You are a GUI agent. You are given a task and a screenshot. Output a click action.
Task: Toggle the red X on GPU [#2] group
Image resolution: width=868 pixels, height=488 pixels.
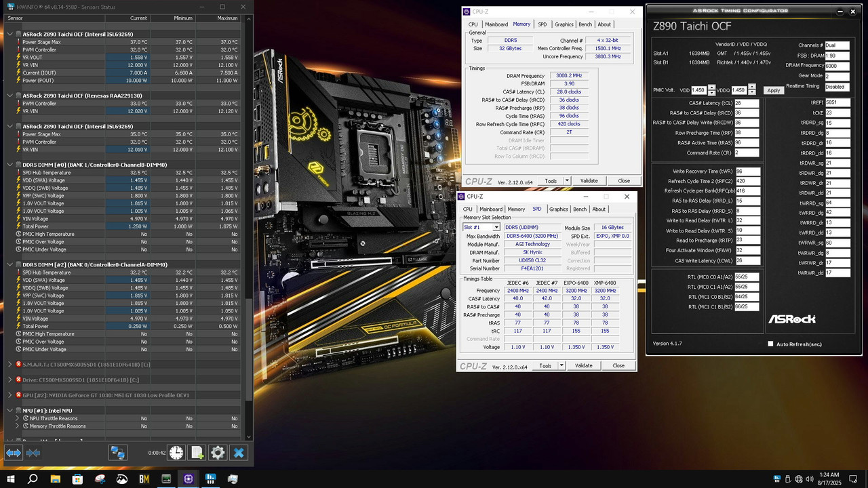pyautogui.click(x=18, y=395)
